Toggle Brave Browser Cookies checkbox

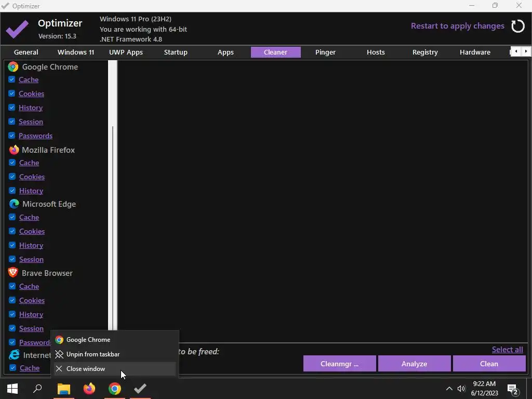pos(12,300)
